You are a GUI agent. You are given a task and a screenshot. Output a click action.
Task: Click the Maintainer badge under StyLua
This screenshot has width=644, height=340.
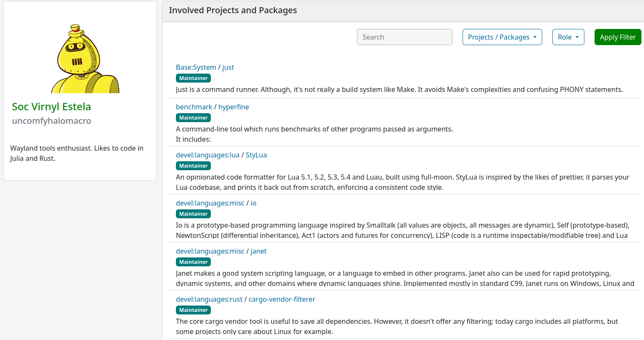193,166
